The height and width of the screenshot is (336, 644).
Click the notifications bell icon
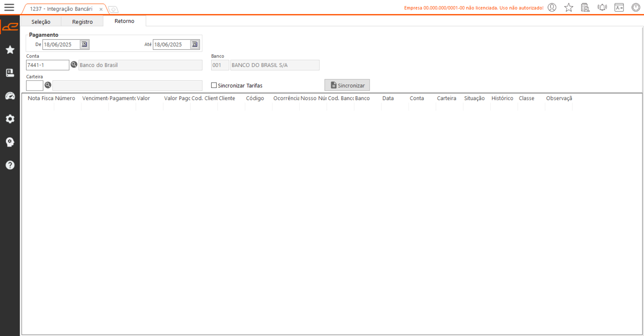pyautogui.click(x=602, y=7)
